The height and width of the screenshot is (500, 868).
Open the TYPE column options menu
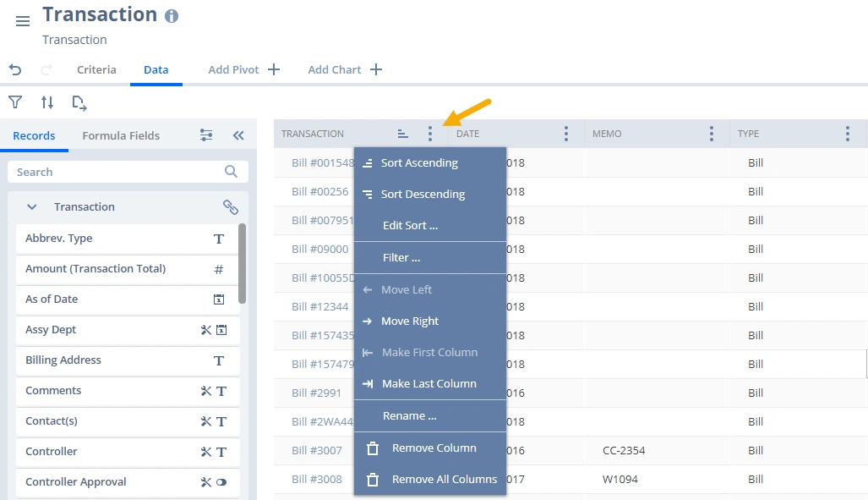(x=848, y=134)
